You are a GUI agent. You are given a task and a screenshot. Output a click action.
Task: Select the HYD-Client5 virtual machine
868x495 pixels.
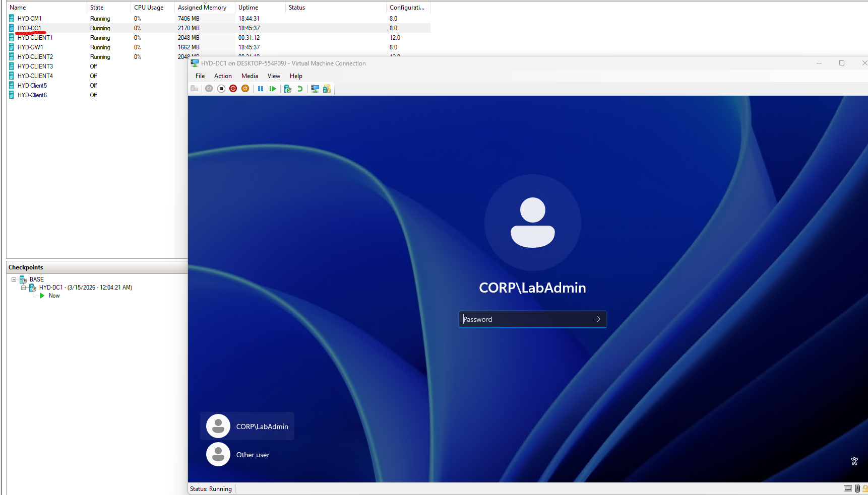coord(32,86)
